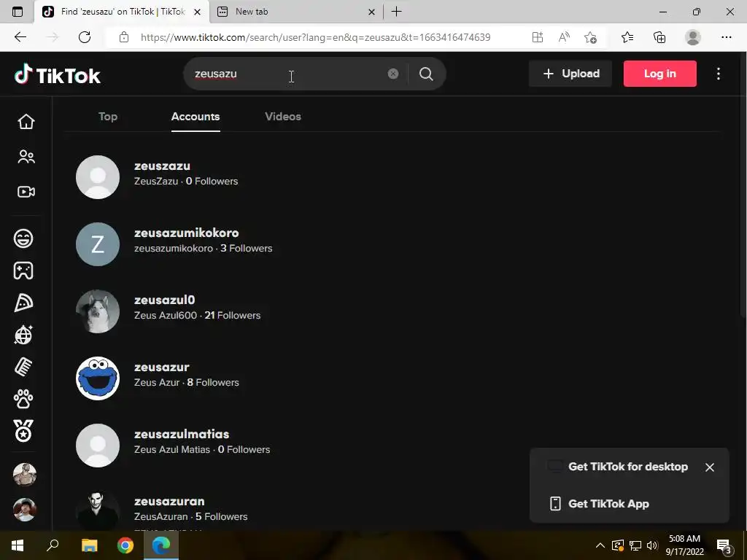Select the Dance disco ball category icon
The image size is (747, 560).
click(23, 335)
